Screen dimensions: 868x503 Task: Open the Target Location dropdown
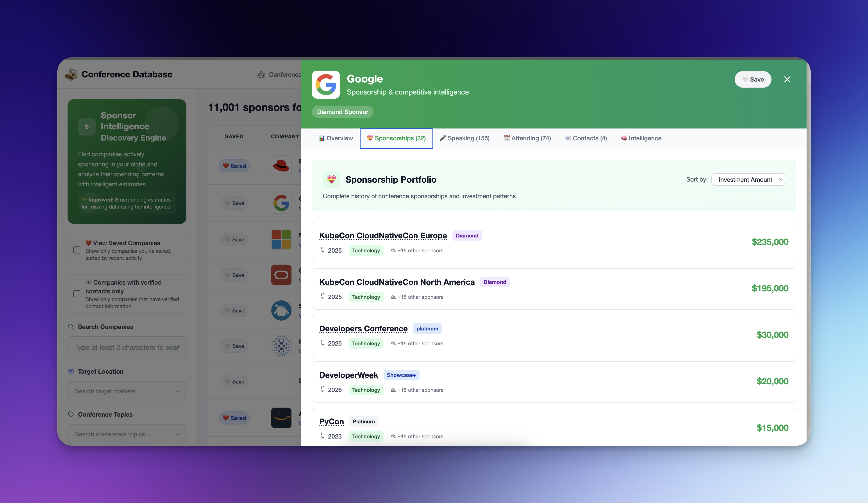coord(127,391)
